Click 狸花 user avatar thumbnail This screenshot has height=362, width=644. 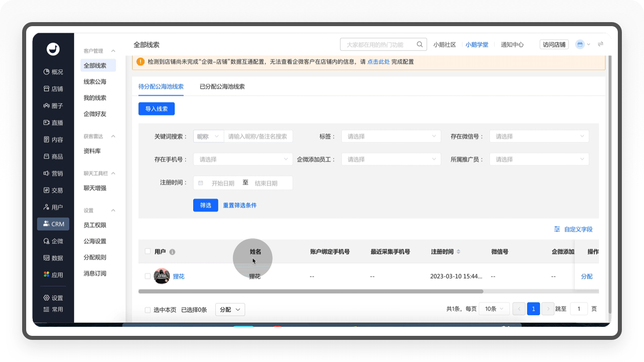click(x=162, y=276)
